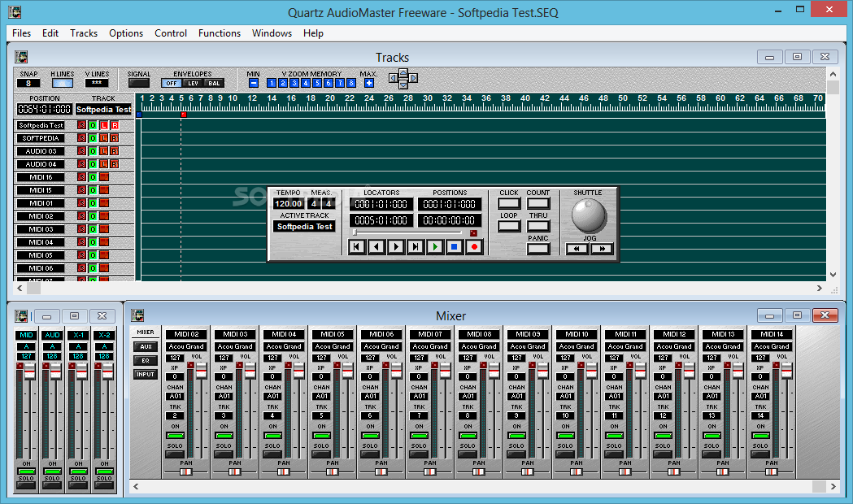Image resolution: width=853 pixels, height=504 pixels.
Task: Click the right arrow of the zoom navigation pad
Action: coord(413,78)
